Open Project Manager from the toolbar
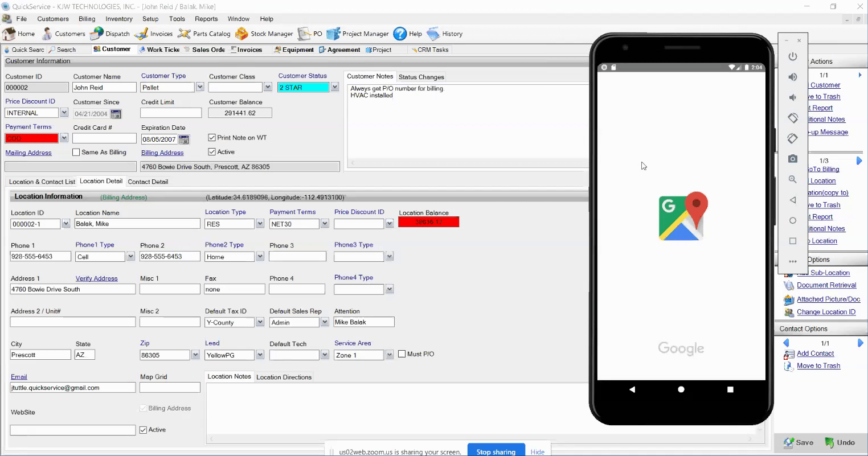The image size is (868, 456). pos(358,34)
